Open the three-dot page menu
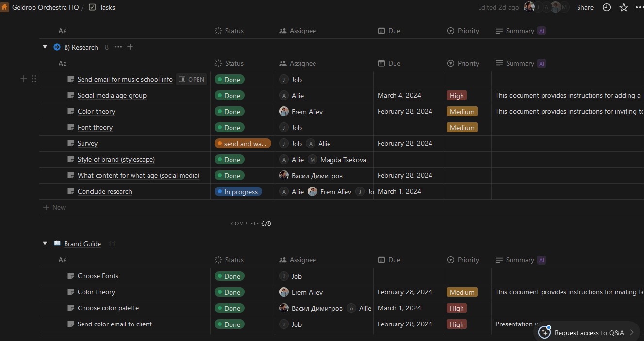This screenshot has height=341, width=644. [639, 7]
